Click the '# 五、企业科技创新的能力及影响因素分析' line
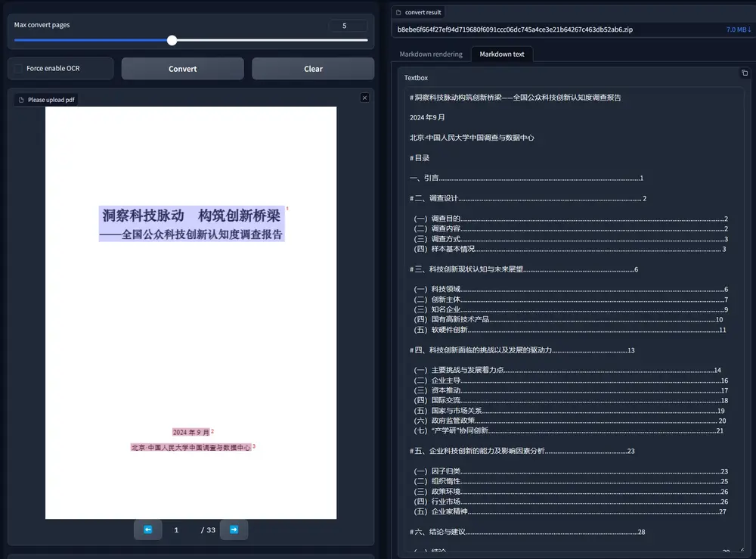Screen dimensions: 756x559 [x=522, y=451]
